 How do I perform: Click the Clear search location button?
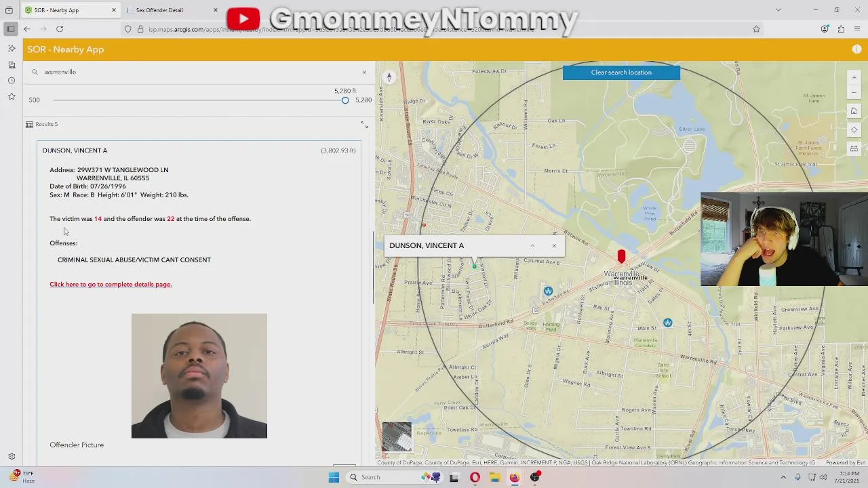click(x=621, y=73)
